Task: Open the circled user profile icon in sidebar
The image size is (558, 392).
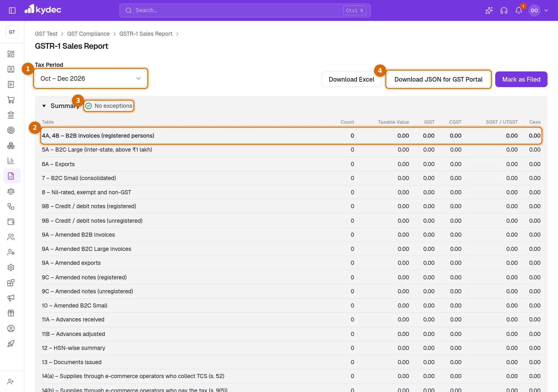Action: (x=11, y=328)
